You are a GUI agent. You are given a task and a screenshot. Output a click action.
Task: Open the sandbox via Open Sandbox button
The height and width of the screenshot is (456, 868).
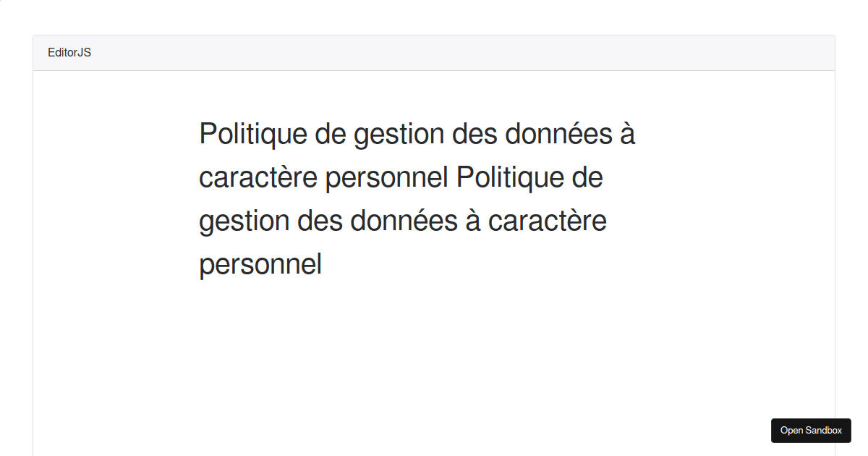811,430
